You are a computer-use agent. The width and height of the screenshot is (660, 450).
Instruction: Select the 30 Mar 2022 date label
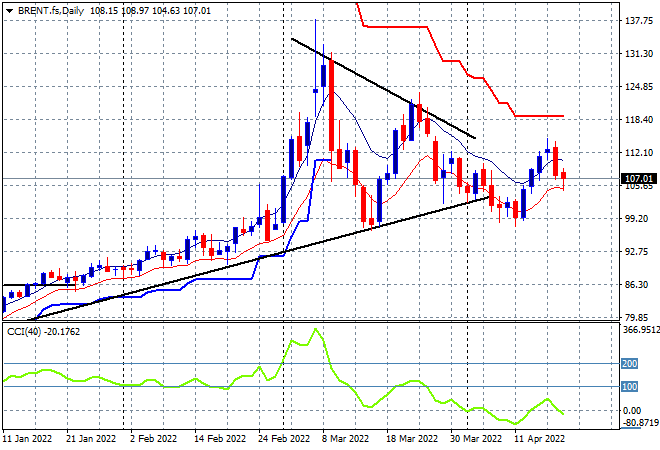[476, 439]
